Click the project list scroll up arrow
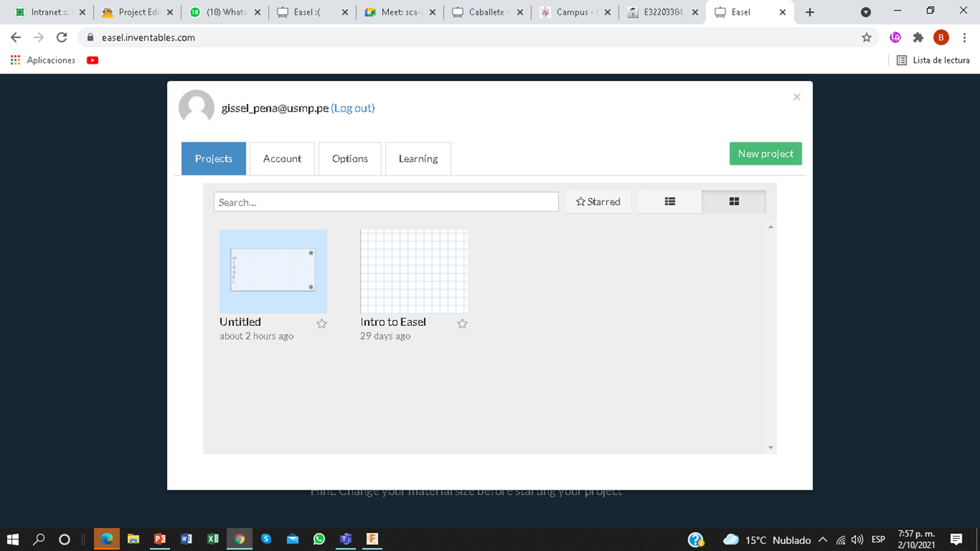This screenshot has height=551, width=980. pyautogui.click(x=771, y=227)
